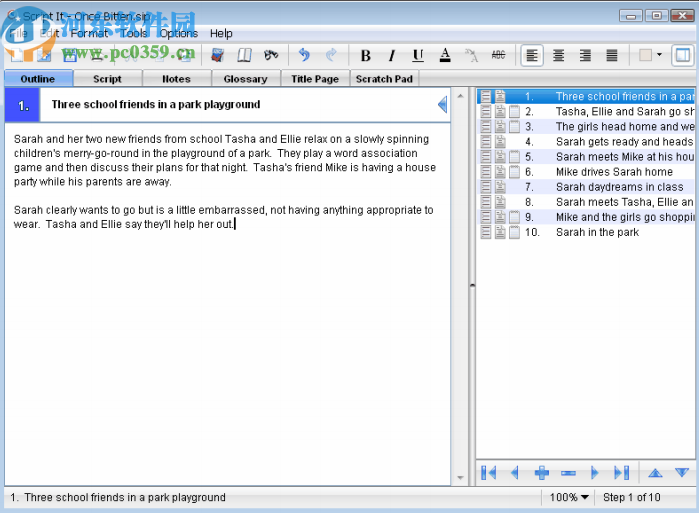699x513 pixels.
Task: Toggle italic formatting
Action: [x=392, y=55]
